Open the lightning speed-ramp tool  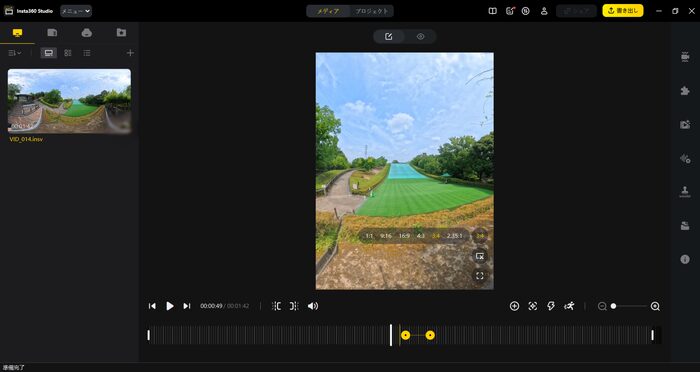pyautogui.click(x=551, y=306)
